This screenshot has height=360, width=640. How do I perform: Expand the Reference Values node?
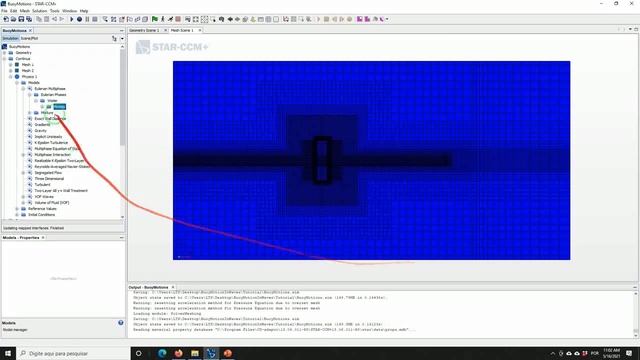17,209
